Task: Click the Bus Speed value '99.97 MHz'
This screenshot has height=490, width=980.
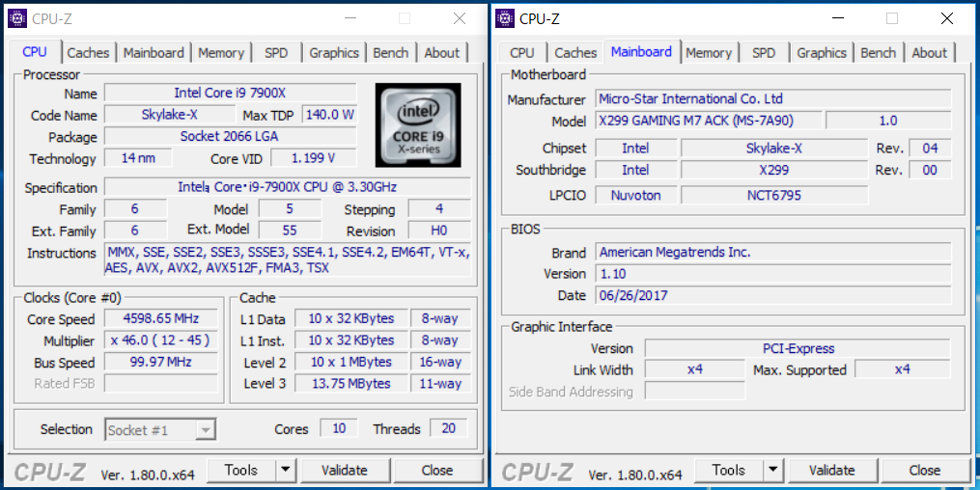Action: click(160, 362)
